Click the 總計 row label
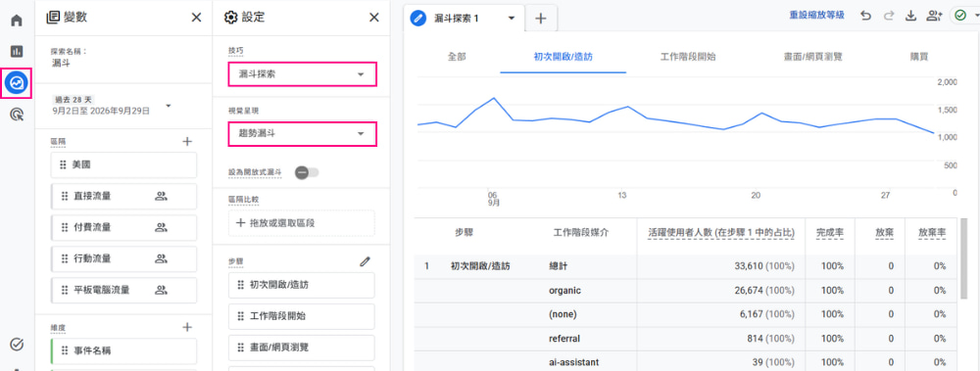 pos(559,266)
